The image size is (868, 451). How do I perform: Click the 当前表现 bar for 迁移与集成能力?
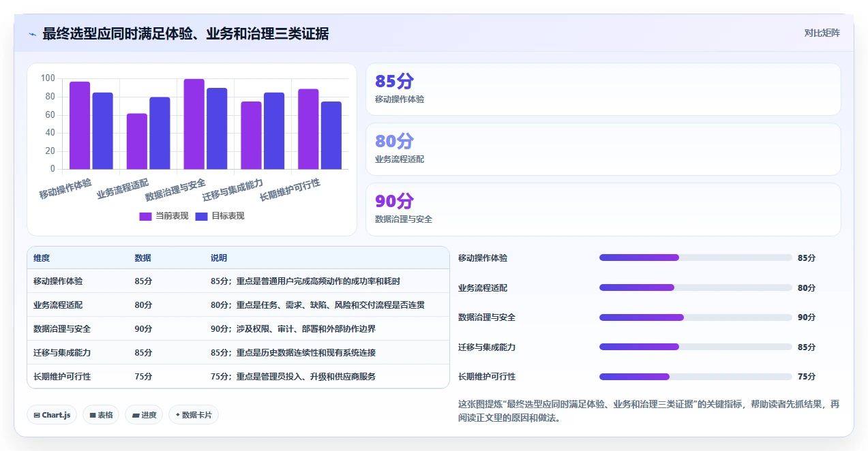(251, 136)
